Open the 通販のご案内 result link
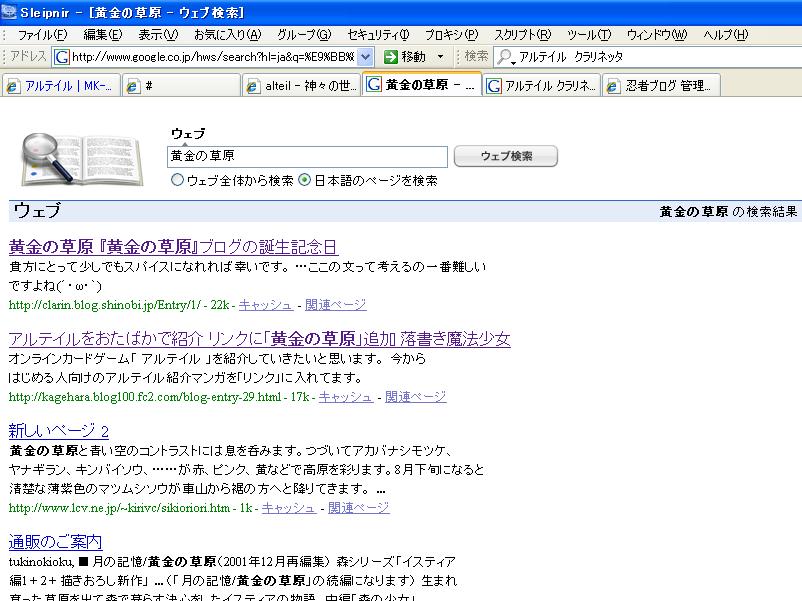Image resolution: width=802 pixels, height=601 pixels. [x=56, y=542]
